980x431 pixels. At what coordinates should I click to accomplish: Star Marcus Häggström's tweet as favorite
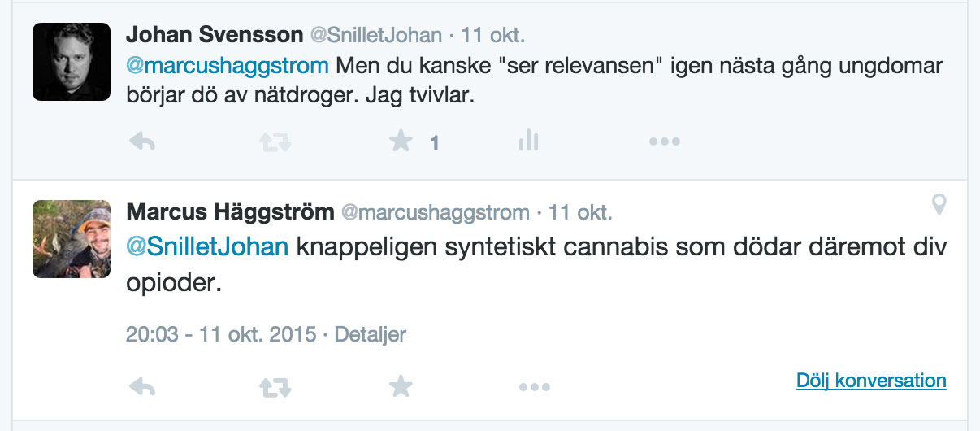(401, 386)
